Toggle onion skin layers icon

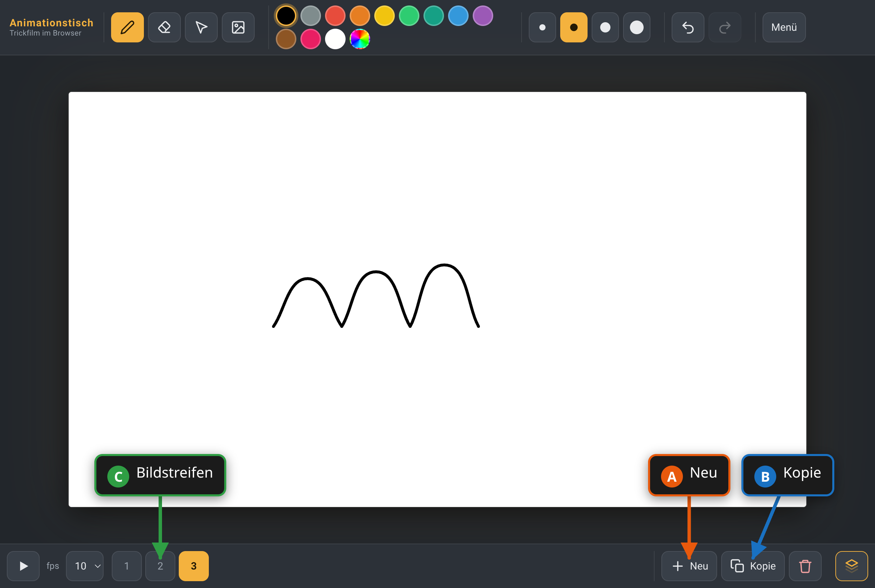click(x=851, y=566)
